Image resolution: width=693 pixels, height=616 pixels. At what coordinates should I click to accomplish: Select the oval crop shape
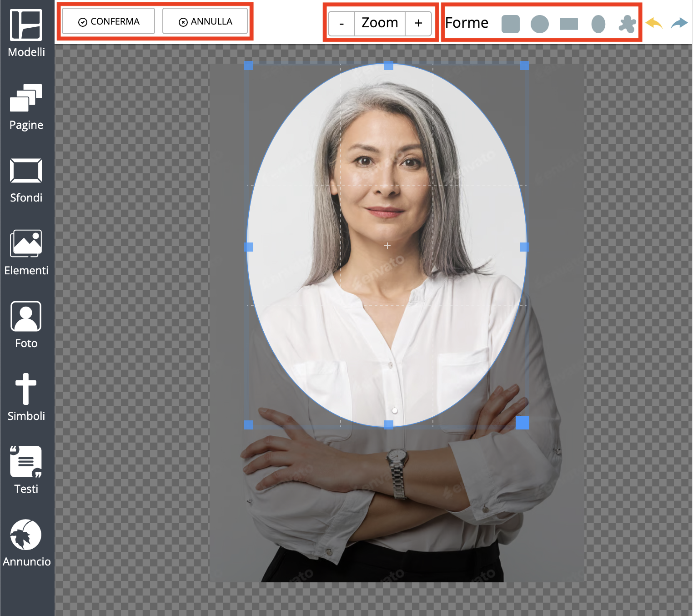598,24
